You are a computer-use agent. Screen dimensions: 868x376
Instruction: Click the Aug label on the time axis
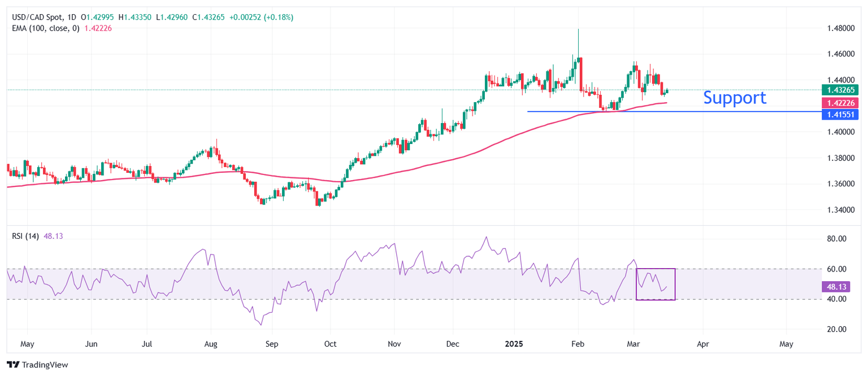point(210,343)
